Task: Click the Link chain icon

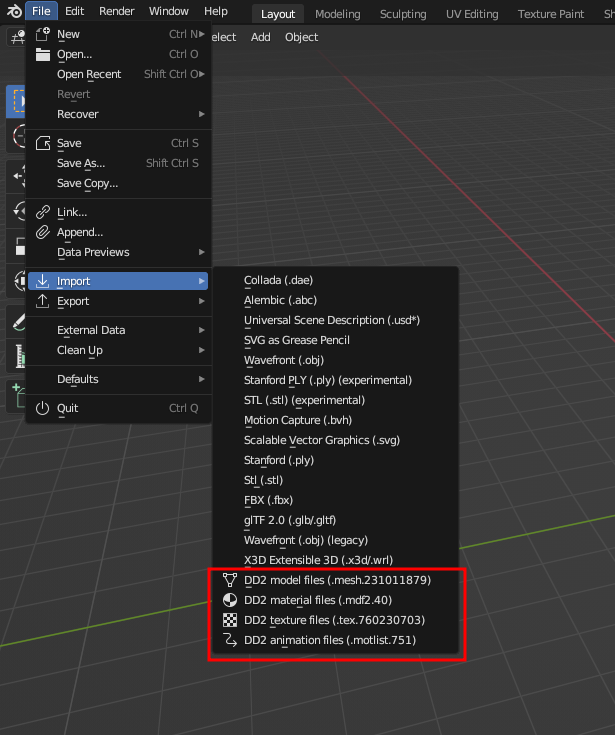Action: (43, 212)
